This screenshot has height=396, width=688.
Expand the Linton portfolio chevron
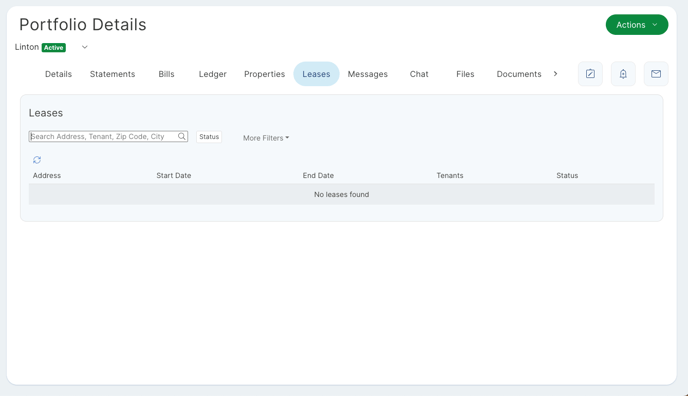(85, 47)
